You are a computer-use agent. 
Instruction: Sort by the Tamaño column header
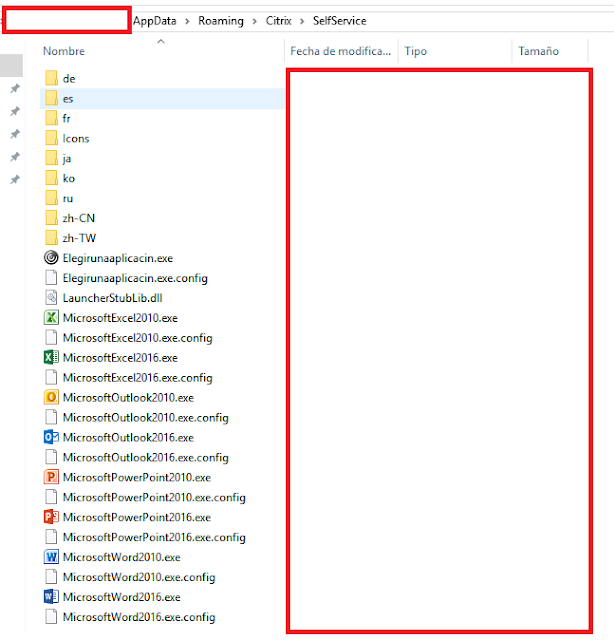tap(538, 51)
